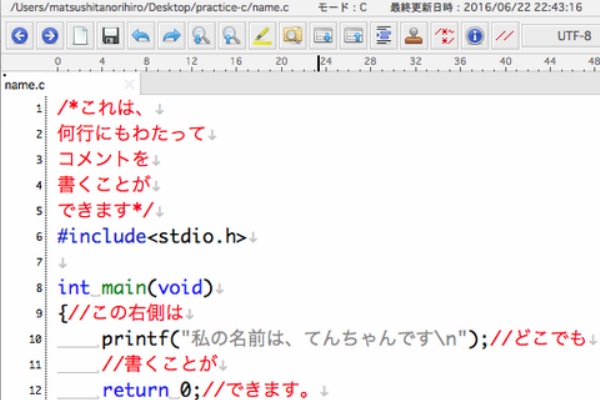Click line number 6 in gutter
The width and height of the screenshot is (600, 400).
click(x=39, y=237)
